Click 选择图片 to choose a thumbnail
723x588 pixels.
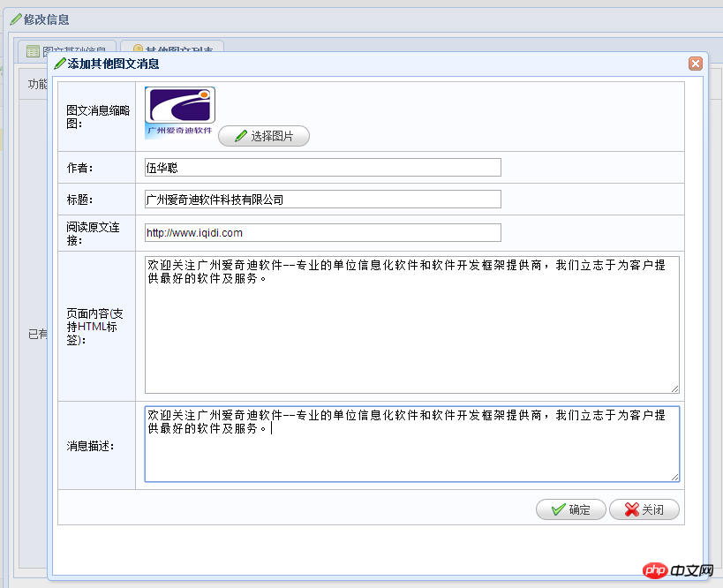[263, 135]
